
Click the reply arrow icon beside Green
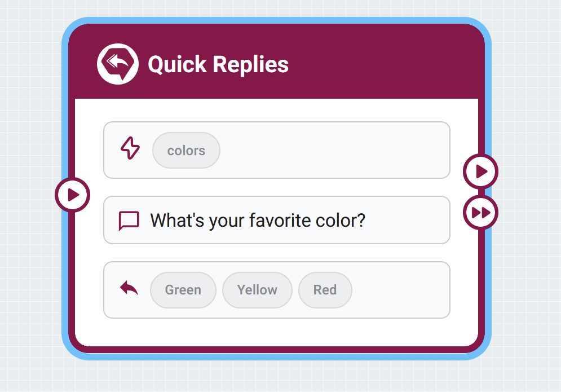click(x=129, y=288)
